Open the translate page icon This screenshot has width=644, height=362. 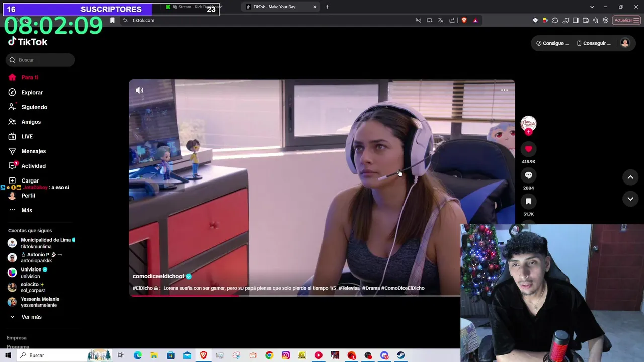441,20
